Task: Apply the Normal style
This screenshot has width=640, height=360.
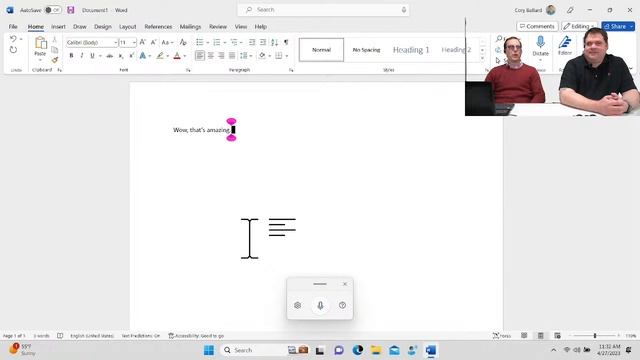Action: click(322, 50)
